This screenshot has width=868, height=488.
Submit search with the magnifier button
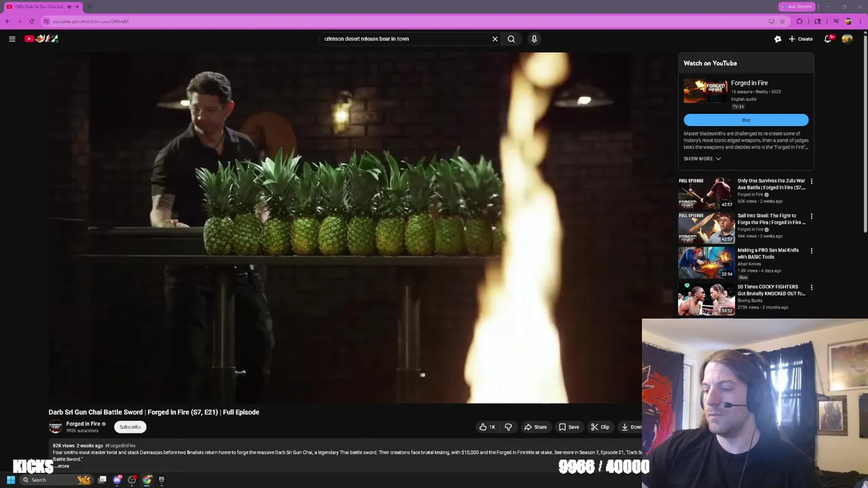pyautogui.click(x=511, y=39)
